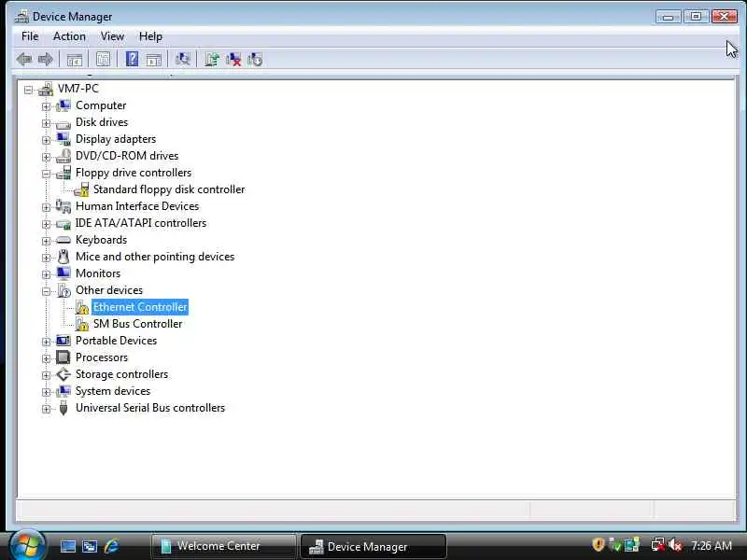Image resolution: width=747 pixels, height=560 pixels.
Task: Click the muted volume tray icon
Action: click(x=675, y=545)
